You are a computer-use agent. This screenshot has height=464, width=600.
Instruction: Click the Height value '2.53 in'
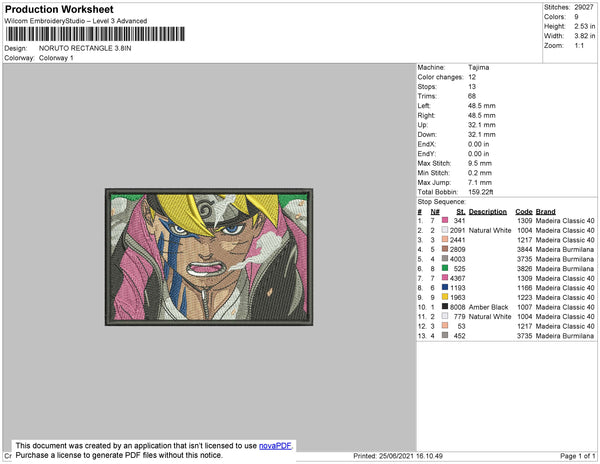point(585,26)
